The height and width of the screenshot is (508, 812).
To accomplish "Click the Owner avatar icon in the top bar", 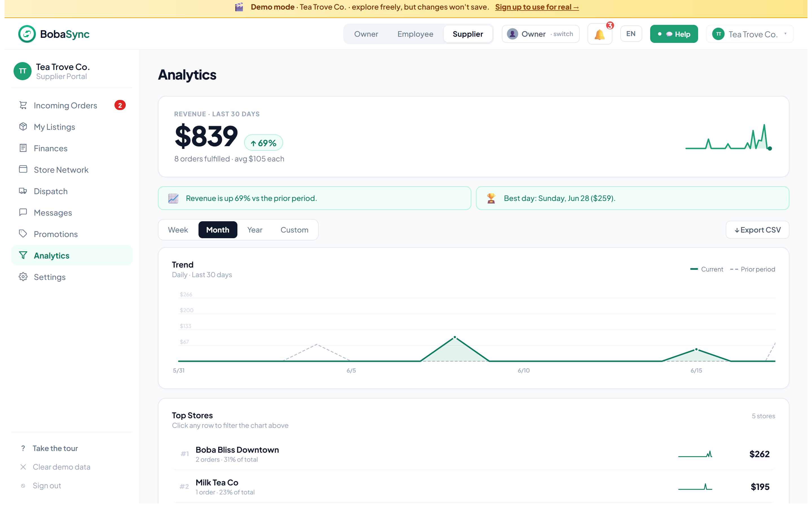I will coord(512,34).
